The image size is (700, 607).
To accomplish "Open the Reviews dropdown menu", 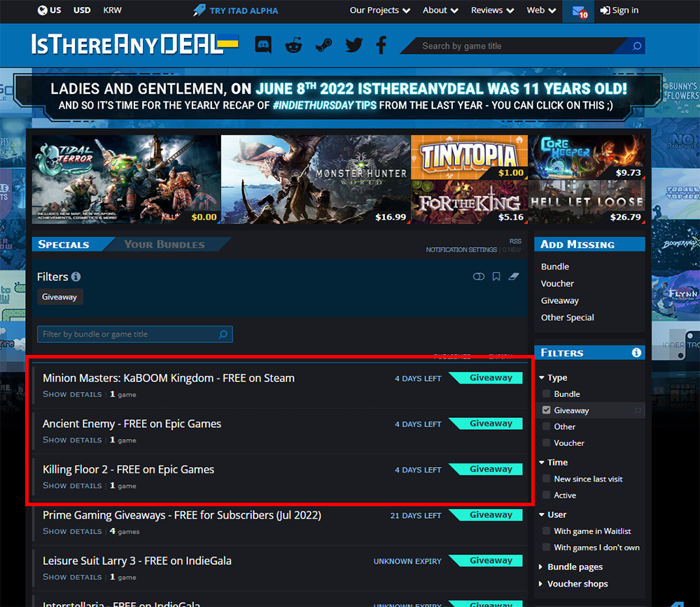I will coord(492,11).
